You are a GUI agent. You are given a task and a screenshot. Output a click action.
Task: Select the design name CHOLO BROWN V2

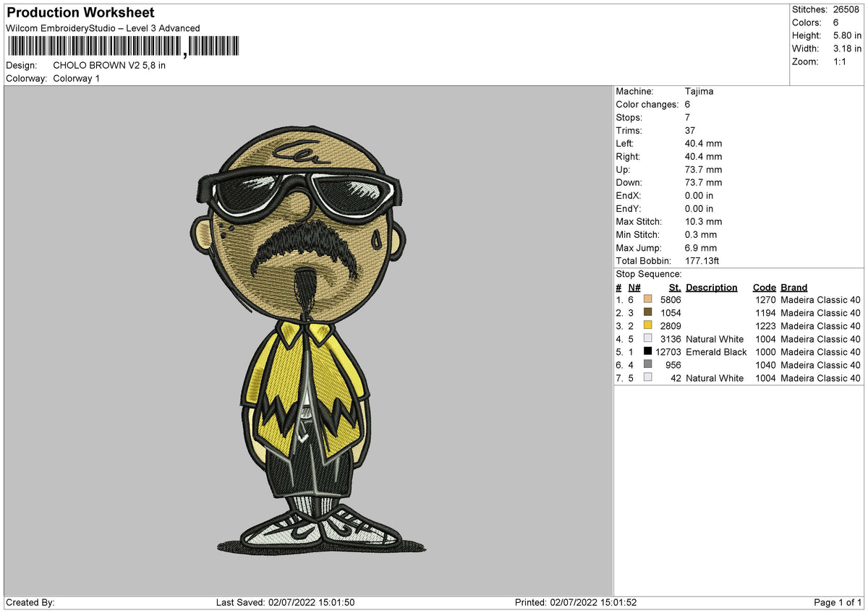coord(109,65)
